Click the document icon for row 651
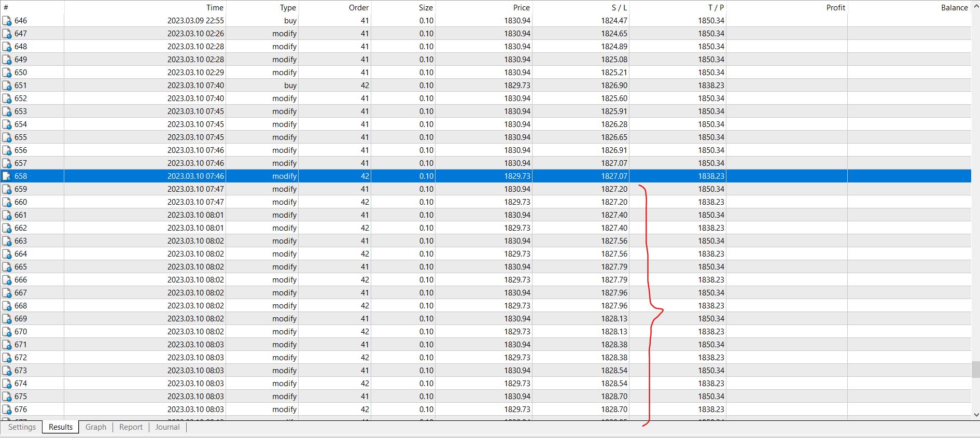This screenshot has width=980, height=438. (7, 86)
